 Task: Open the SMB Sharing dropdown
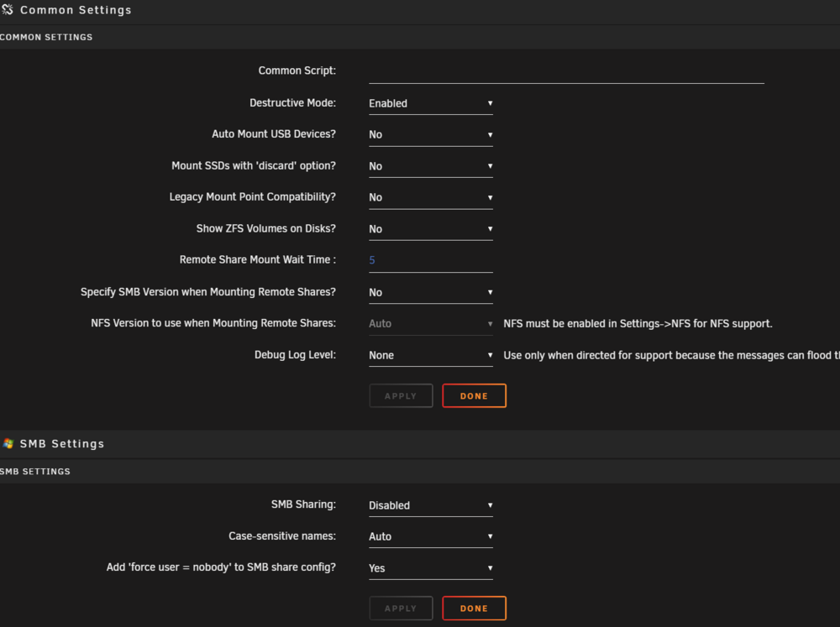point(431,505)
